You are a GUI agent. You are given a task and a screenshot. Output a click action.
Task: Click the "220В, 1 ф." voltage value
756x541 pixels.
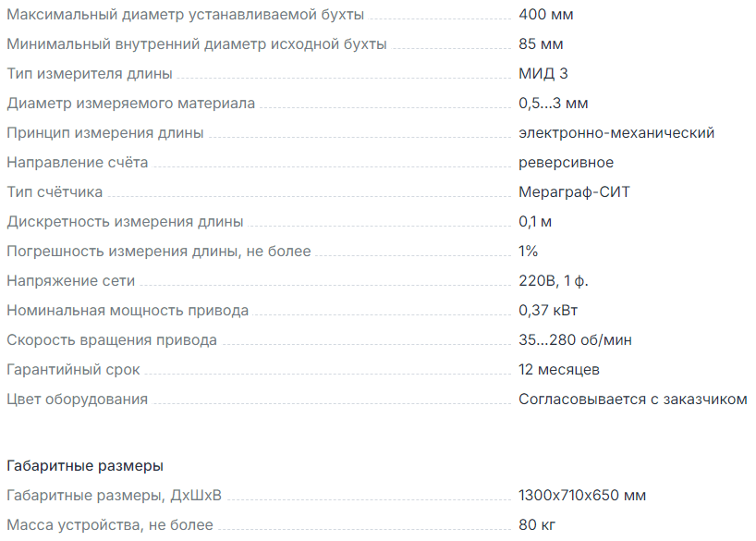555,281
